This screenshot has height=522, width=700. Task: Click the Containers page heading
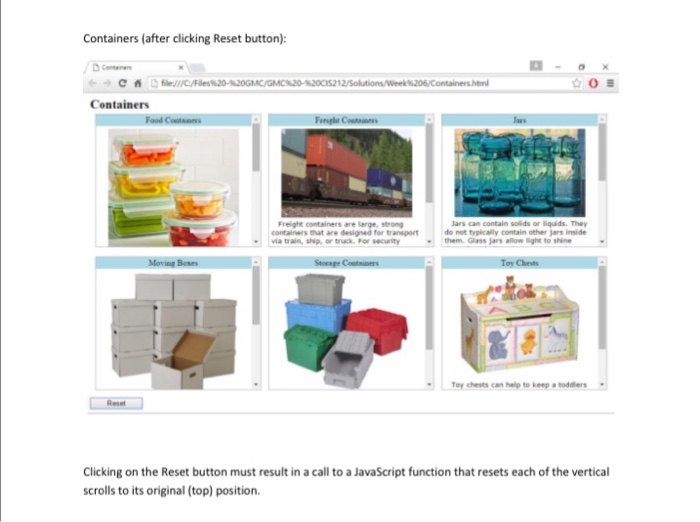tap(120, 104)
